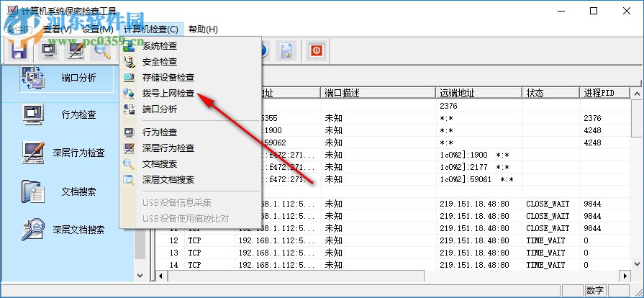The image size is (644, 298).
Task: Choose 深层文档搜索 from the dropdown menu
Action: [x=191, y=180]
